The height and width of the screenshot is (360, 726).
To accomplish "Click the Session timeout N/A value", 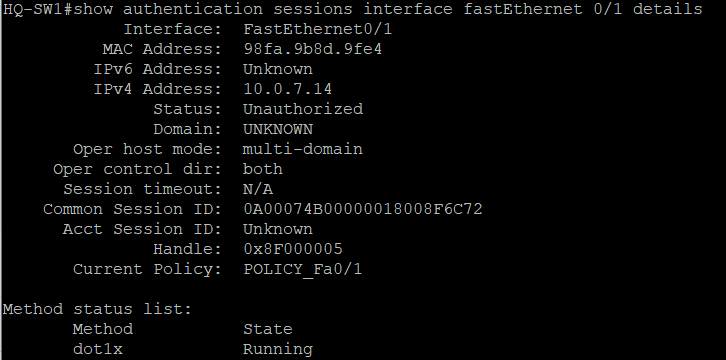I will 258,189.
